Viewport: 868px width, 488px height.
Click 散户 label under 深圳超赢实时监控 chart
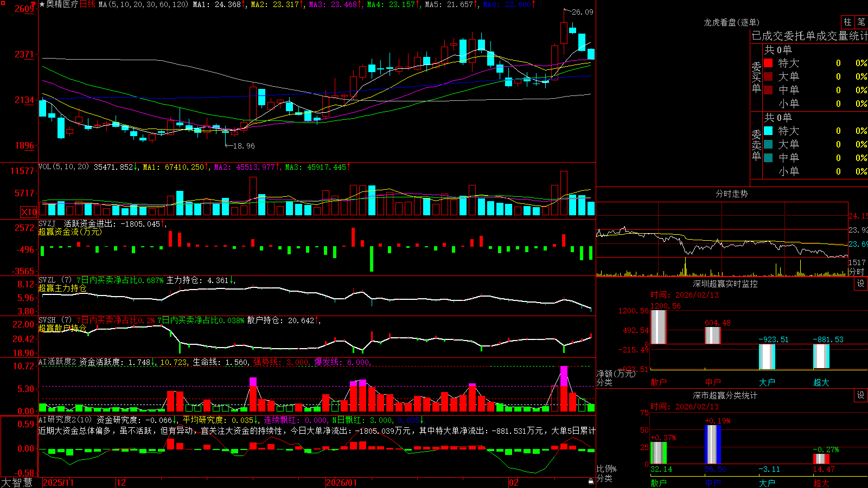tap(659, 382)
